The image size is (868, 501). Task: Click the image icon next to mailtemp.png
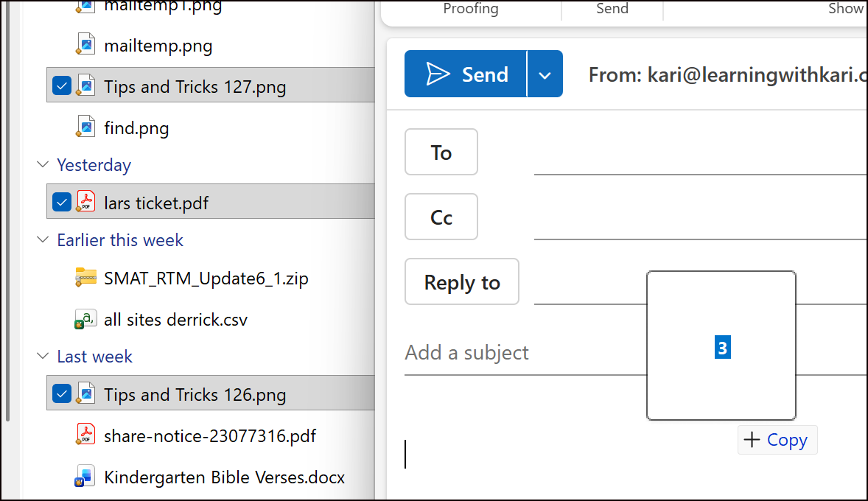point(86,45)
